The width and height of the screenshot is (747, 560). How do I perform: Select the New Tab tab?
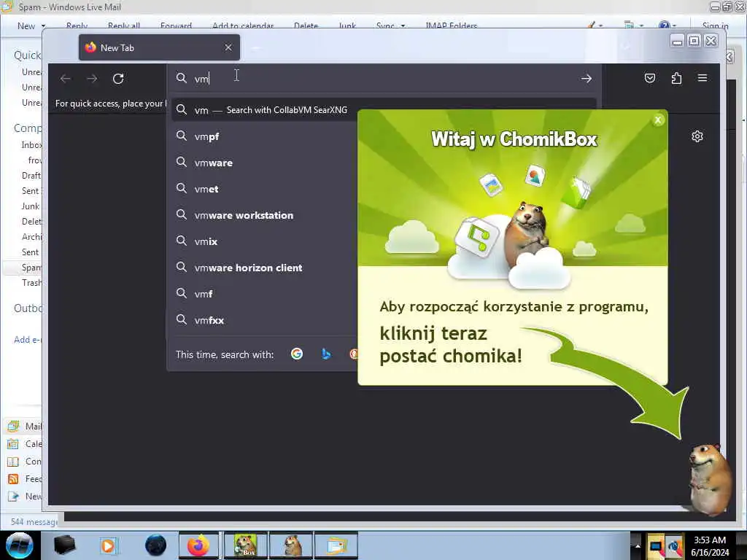tap(159, 47)
